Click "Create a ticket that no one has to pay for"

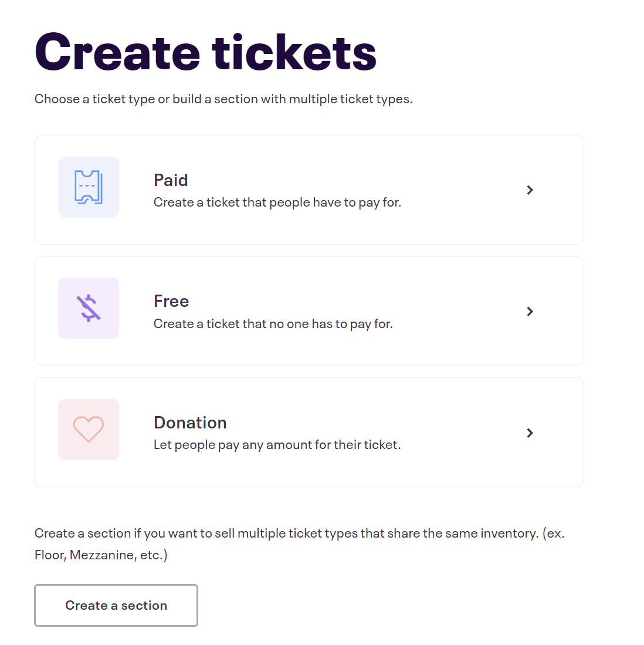coord(273,324)
